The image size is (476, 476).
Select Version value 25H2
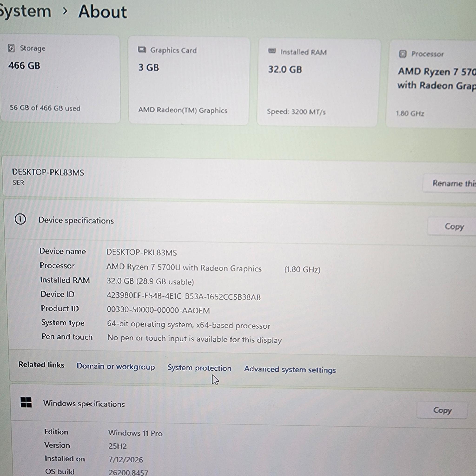pyautogui.click(x=118, y=446)
